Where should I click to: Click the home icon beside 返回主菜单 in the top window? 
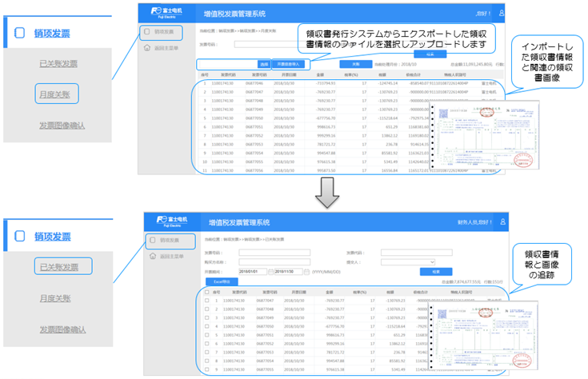click(146, 48)
